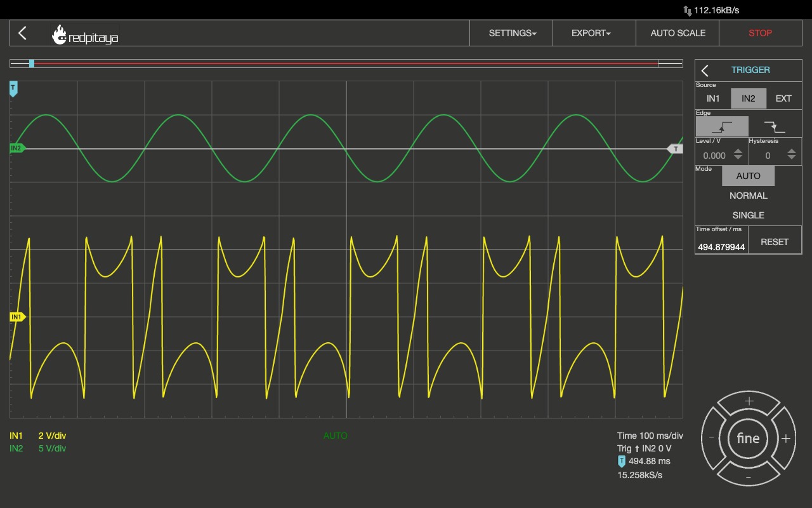Click the blue T icon beside 494.88 ms
The width and height of the screenshot is (812, 508).
[x=622, y=462]
